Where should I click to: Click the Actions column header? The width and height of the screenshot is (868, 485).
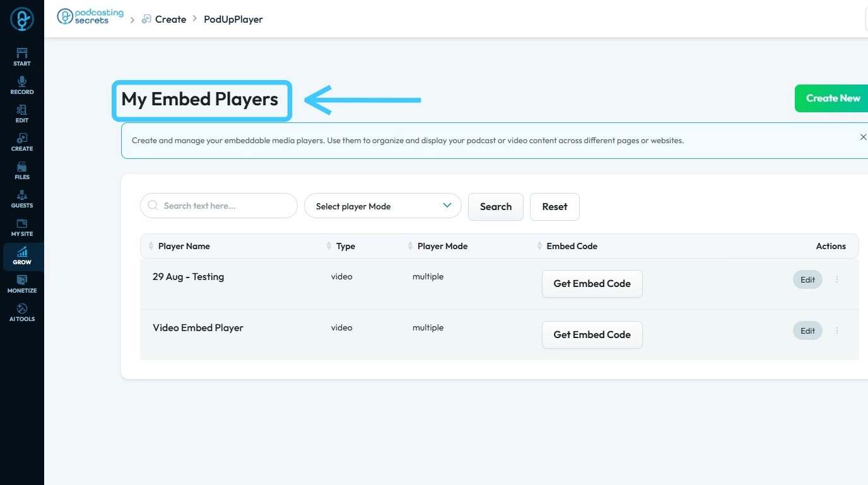point(831,246)
